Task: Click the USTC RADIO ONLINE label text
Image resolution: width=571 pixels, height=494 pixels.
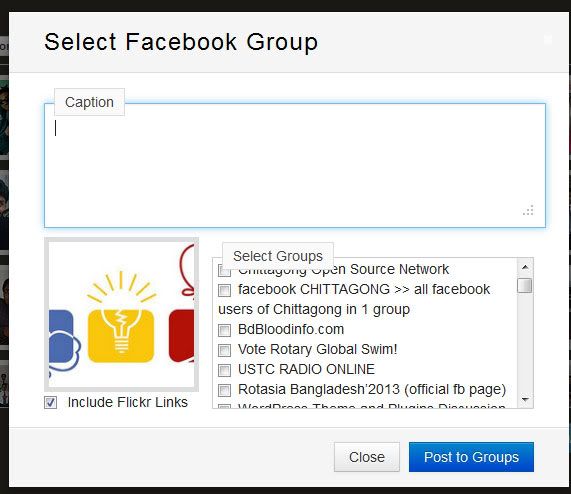Action: click(306, 369)
